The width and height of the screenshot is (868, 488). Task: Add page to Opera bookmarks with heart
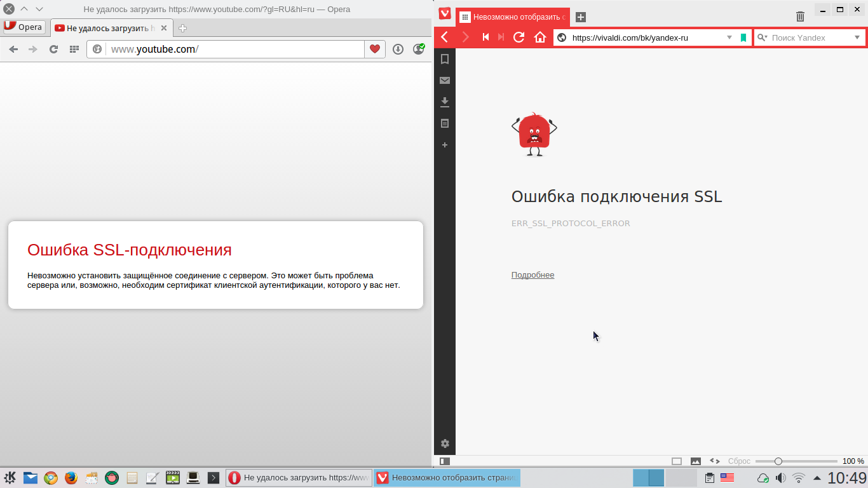pyautogui.click(x=375, y=49)
